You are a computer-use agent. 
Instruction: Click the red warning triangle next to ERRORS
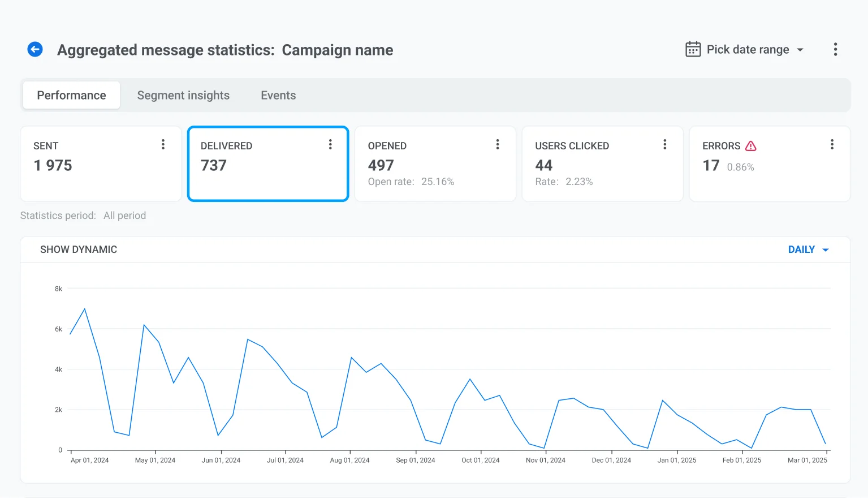click(750, 146)
